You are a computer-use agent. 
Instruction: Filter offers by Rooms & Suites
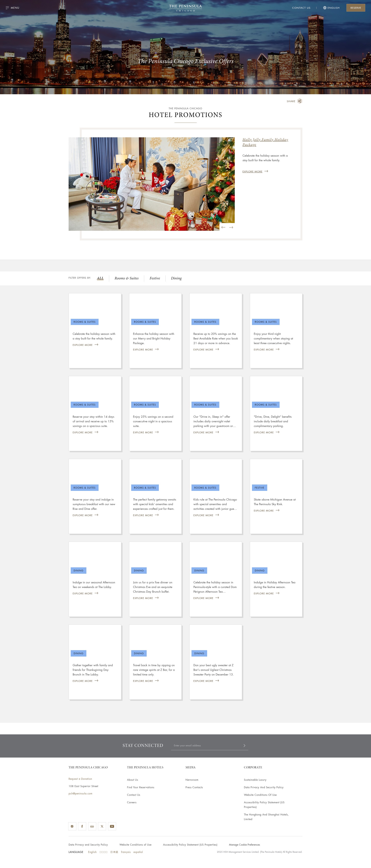127,278
